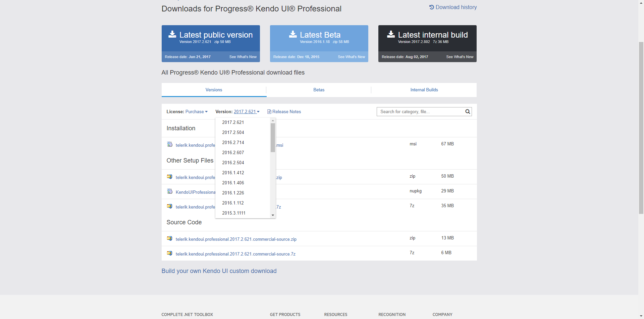This screenshot has width=644, height=319.
Task: Click the version list scroll up arrow
Action: pyautogui.click(x=273, y=120)
